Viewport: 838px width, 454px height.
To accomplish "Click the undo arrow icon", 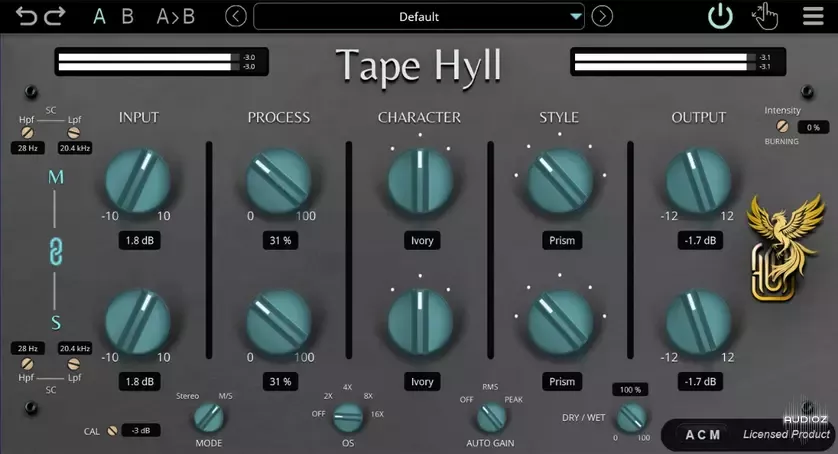I will pyautogui.click(x=26, y=16).
